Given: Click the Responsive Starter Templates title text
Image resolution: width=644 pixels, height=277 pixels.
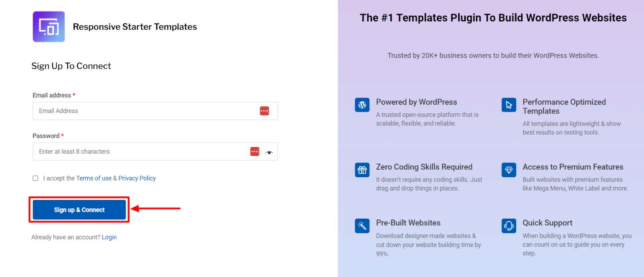Looking at the screenshot, I should pyautogui.click(x=135, y=27).
